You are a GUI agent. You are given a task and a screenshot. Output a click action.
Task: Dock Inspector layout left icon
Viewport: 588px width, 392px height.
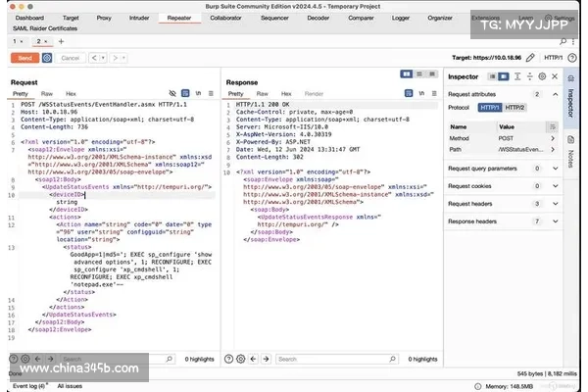(492, 76)
